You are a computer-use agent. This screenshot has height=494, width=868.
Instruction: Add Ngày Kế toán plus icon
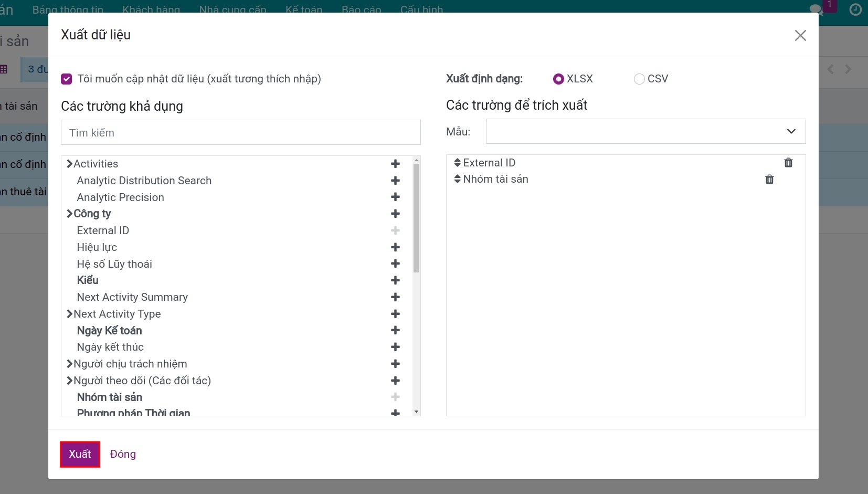(396, 330)
